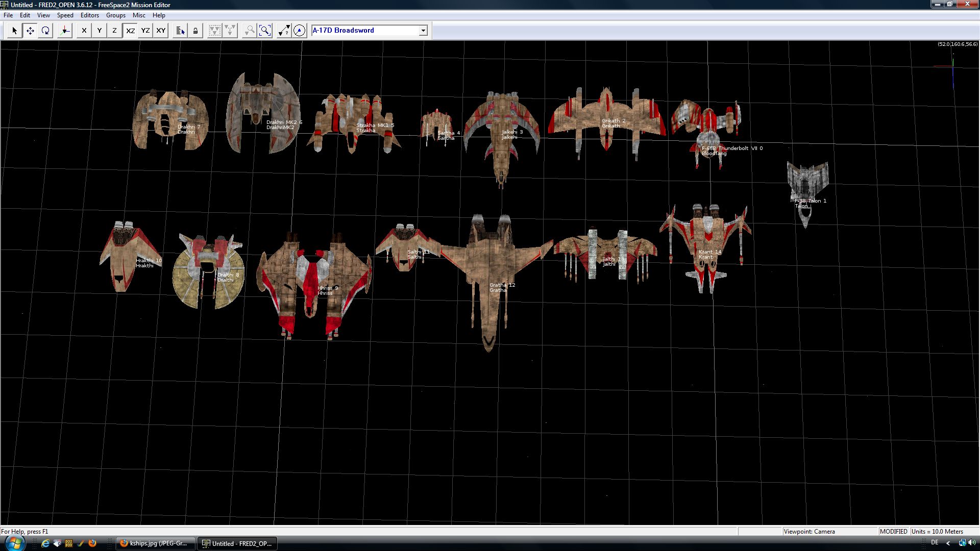Switch to kships.jpg taskbar window

pos(156,543)
